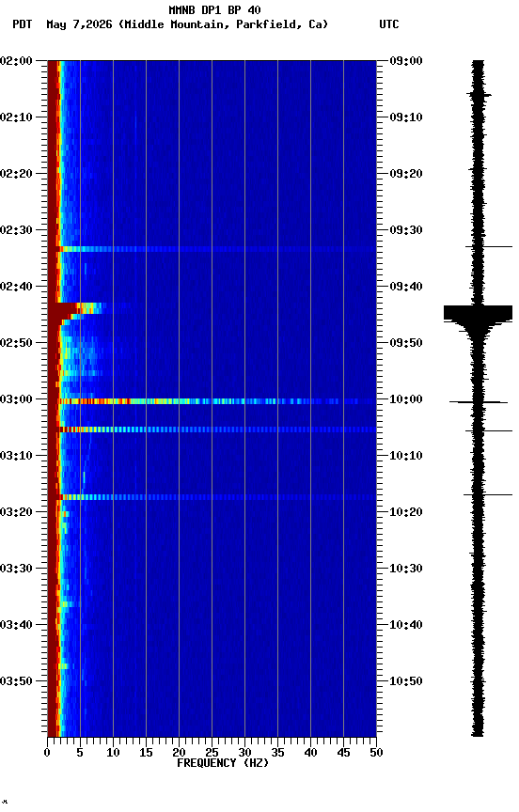This screenshot has width=519, height=812.
Task: Click the '02:50' PDT time label
Action: [16, 343]
